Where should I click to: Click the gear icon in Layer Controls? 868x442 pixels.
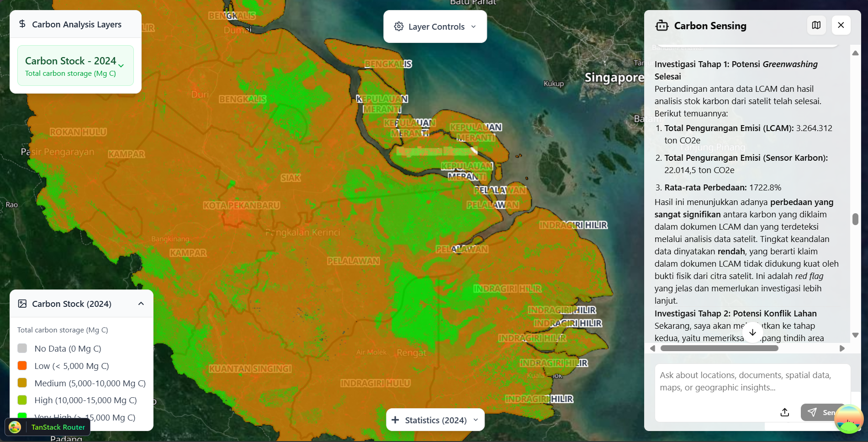(398, 26)
